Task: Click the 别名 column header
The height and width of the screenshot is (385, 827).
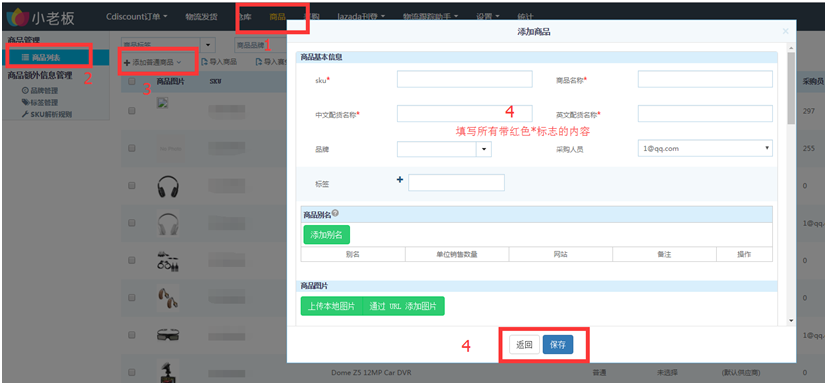Action: (353, 254)
